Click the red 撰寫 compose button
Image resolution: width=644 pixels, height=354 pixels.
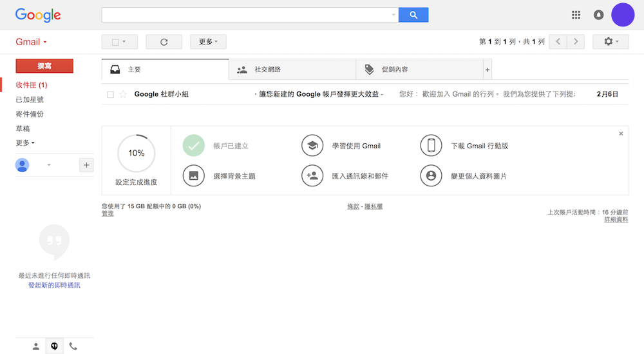click(44, 66)
